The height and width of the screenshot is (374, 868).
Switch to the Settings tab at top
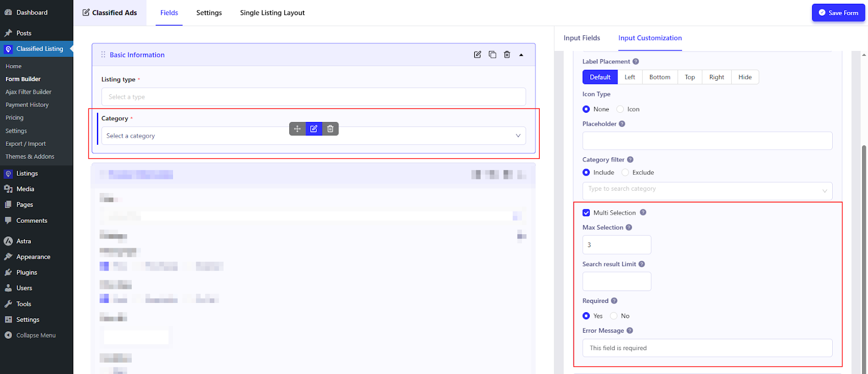tap(209, 13)
